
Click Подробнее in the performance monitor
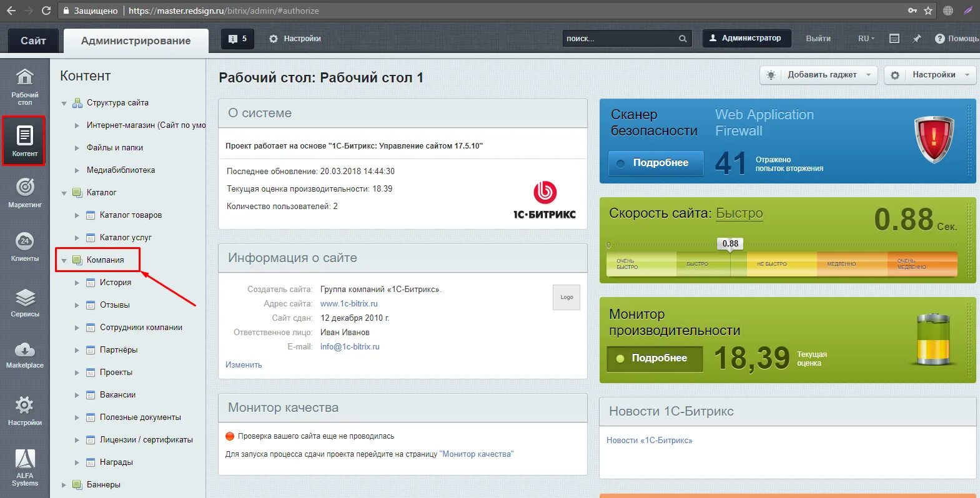pos(655,358)
